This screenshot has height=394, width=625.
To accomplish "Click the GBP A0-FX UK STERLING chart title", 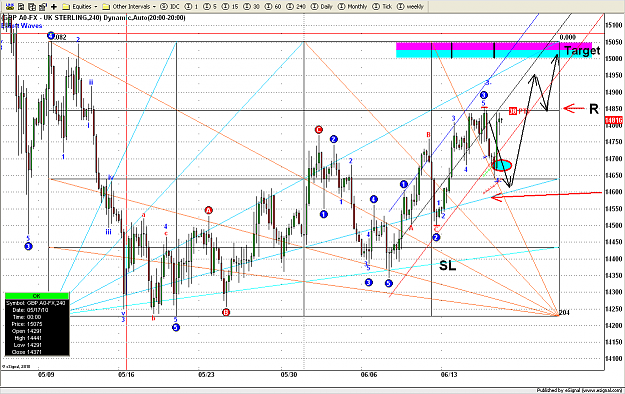I will (94, 18).
